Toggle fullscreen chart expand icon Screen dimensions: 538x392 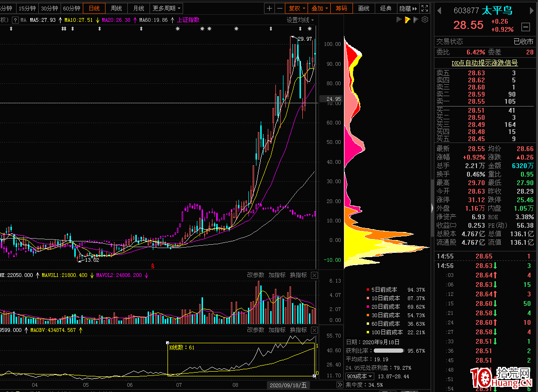point(424,8)
